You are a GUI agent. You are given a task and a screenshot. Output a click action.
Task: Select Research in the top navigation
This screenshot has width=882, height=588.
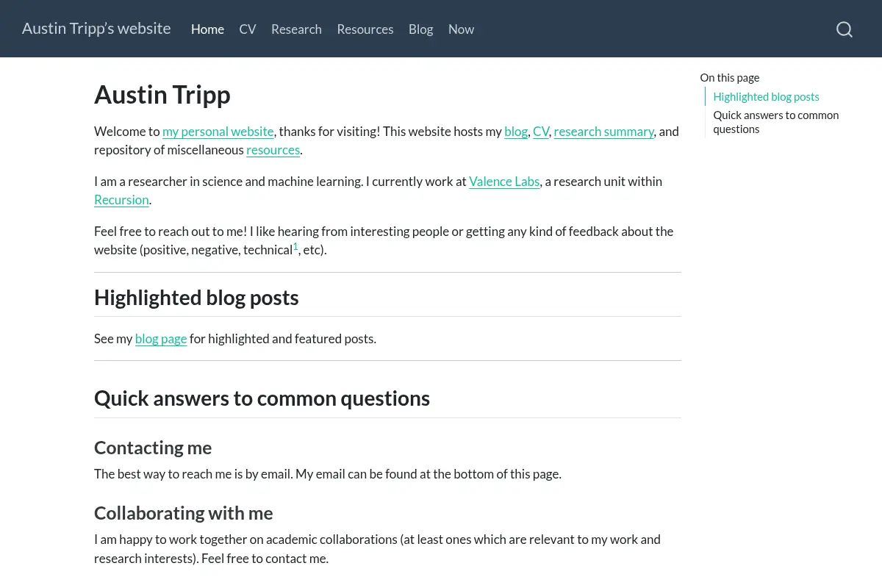(296, 29)
